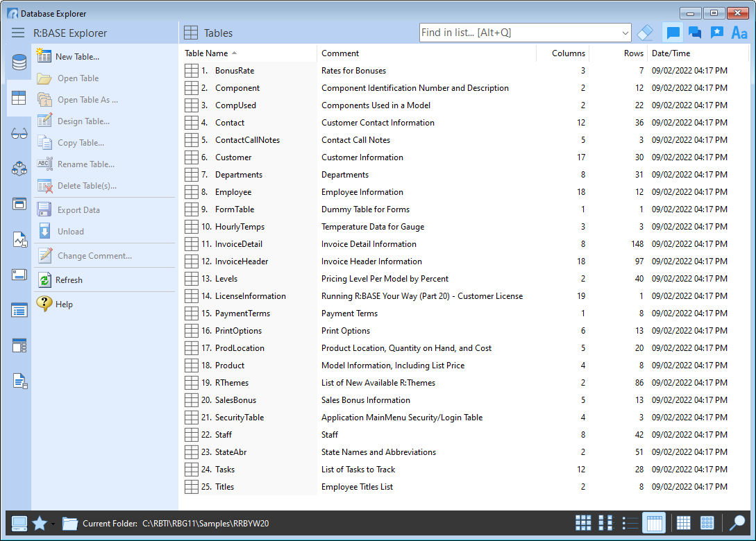Select the ProdLocation table row
756x541 pixels.
(465, 348)
